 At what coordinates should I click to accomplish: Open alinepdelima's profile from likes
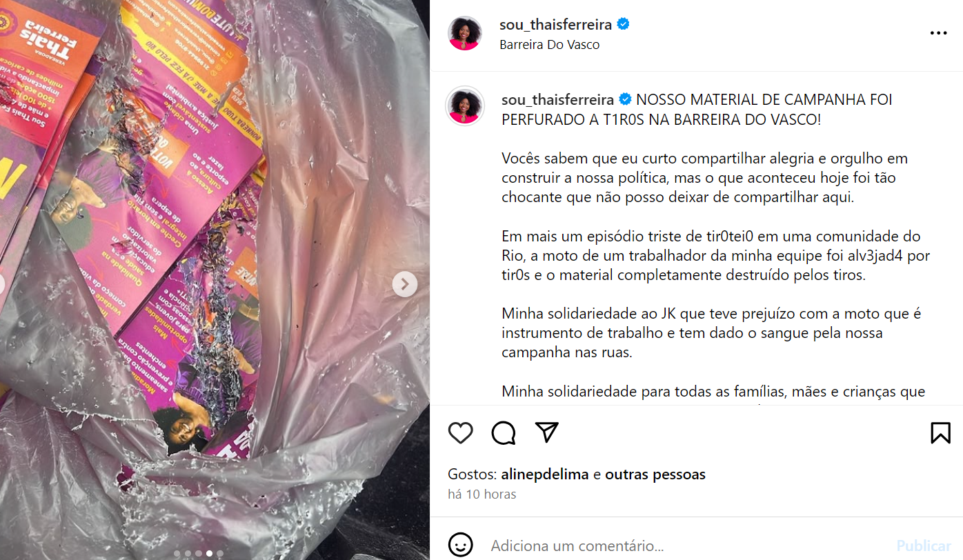(x=544, y=474)
